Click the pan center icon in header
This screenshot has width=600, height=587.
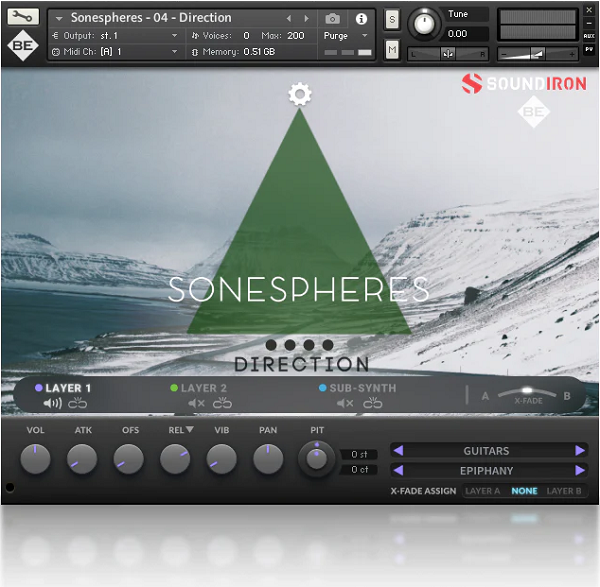pos(448,54)
